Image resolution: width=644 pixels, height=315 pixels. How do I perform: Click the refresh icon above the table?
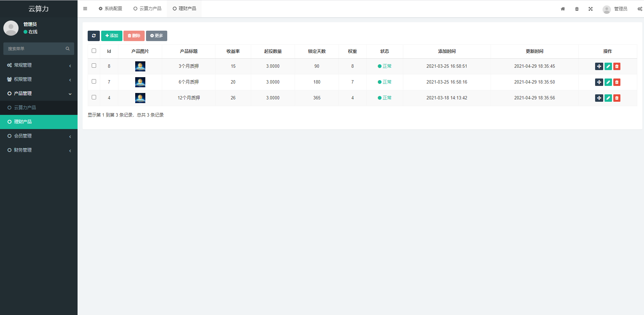point(94,36)
